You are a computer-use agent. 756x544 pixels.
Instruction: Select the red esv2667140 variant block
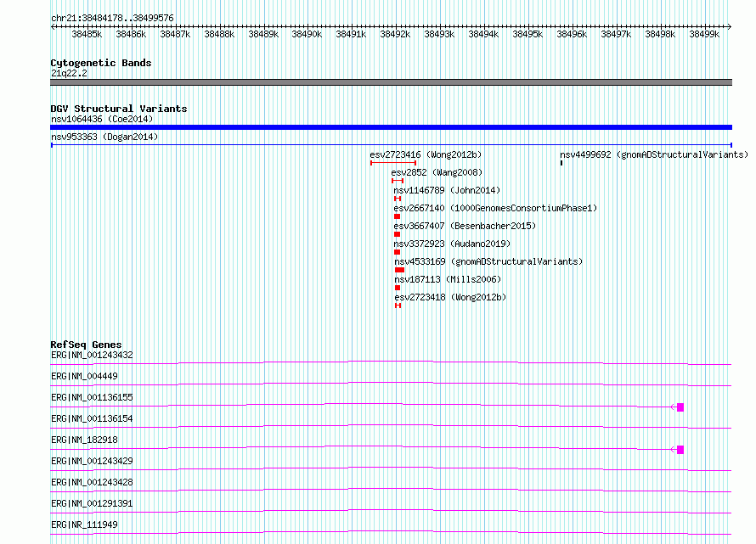click(398, 216)
